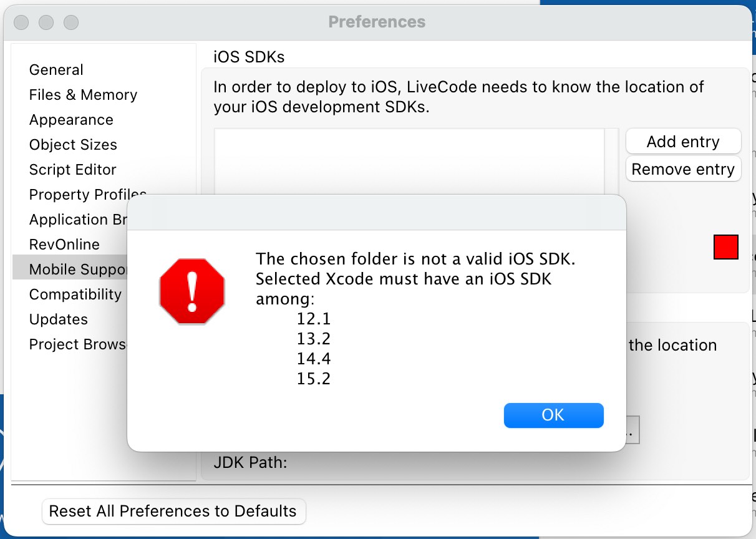The width and height of the screenshot is (756, 539).
Task: Click the Remove entry button
Action: 683,169
